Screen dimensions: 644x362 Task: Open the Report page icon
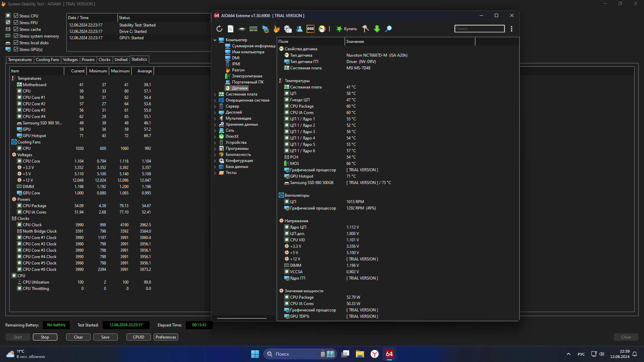(x=230, y=29)
